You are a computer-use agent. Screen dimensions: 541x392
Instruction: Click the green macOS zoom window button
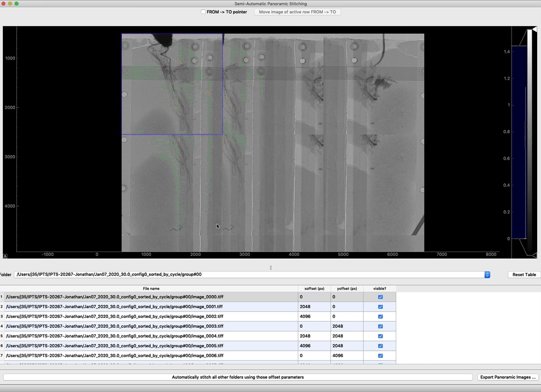17,3
